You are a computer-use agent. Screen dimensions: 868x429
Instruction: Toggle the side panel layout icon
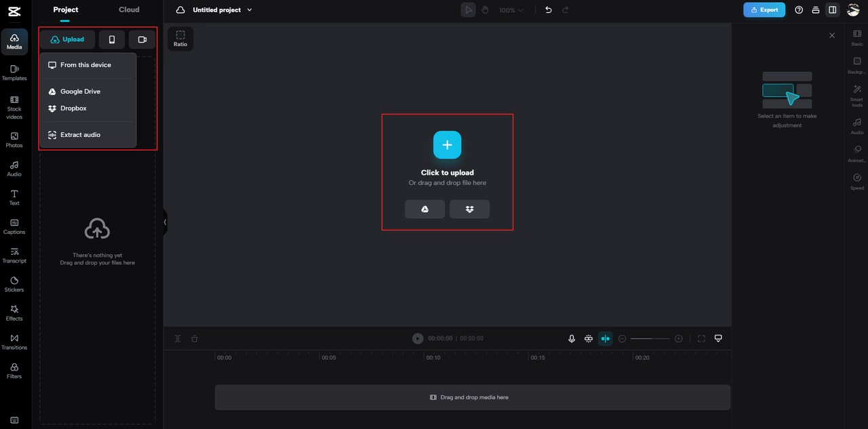832,10
